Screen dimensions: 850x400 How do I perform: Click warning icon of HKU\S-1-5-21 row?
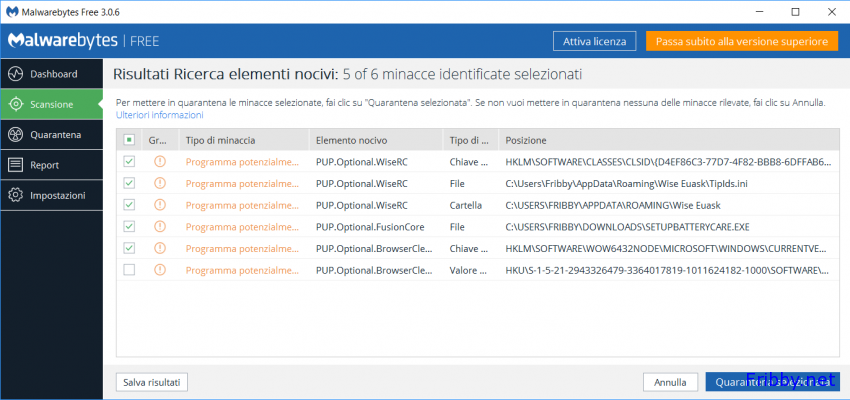pos(159,270)
